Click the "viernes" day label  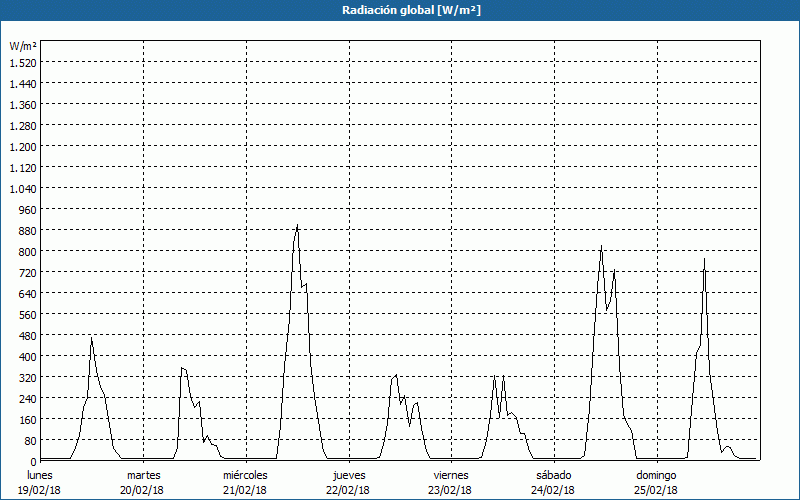tap(451, 475)
